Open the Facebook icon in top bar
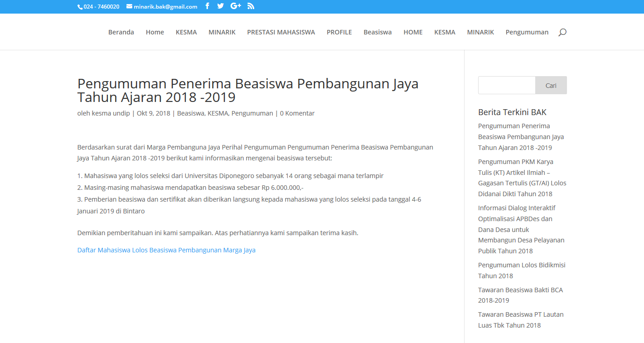 (x=207, y=6)
